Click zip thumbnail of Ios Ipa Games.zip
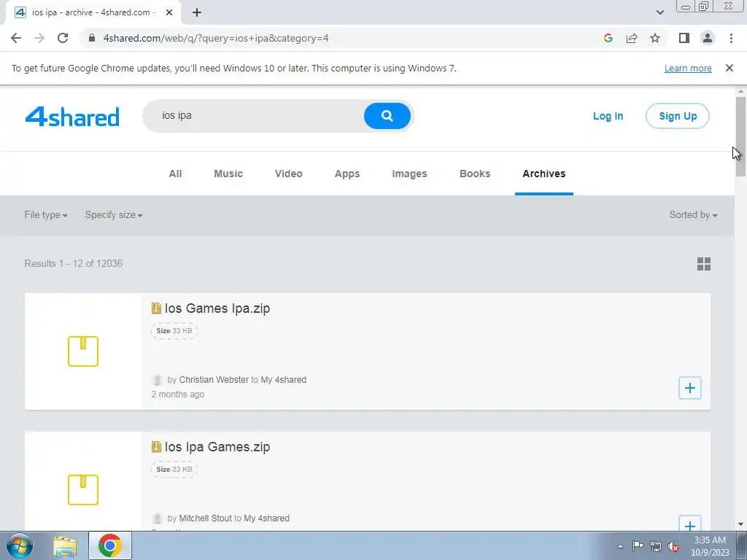Screen dimensions: 747x560 pyautogui.click(x=83, y=489)
